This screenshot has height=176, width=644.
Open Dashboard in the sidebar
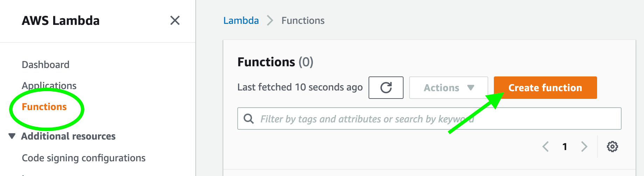pyautogui.click(x=45, y=65)
